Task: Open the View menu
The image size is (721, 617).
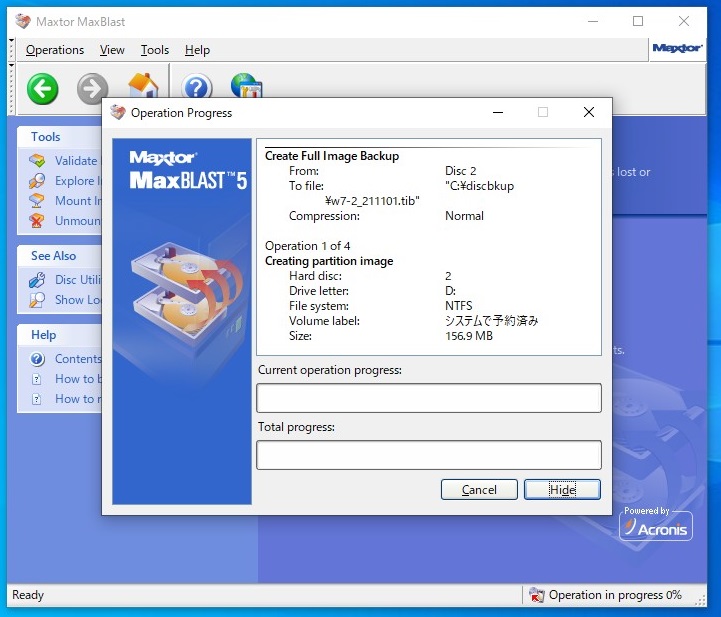Action: coord(112,50)
